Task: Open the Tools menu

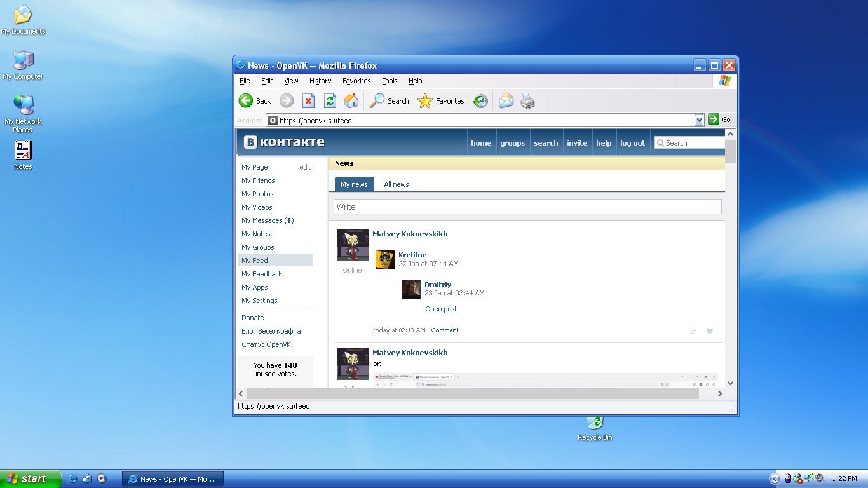Action: coord(390,81)
